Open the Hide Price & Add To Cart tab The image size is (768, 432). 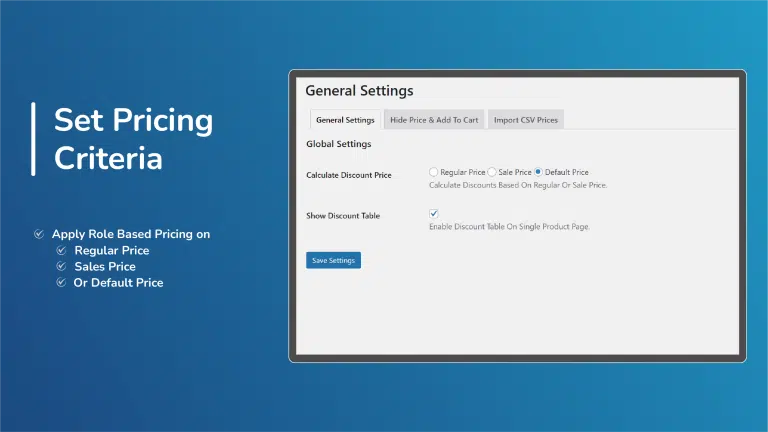click(x=434, y=120)
